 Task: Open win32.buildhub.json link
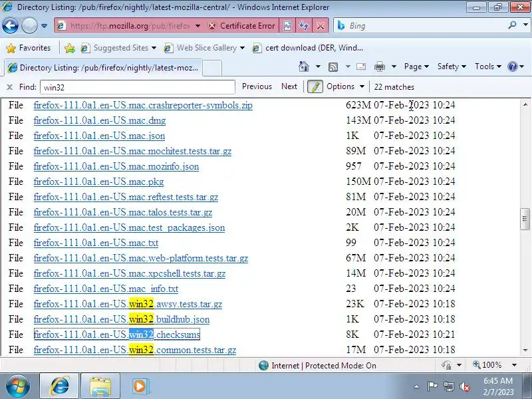click(122, 319)
